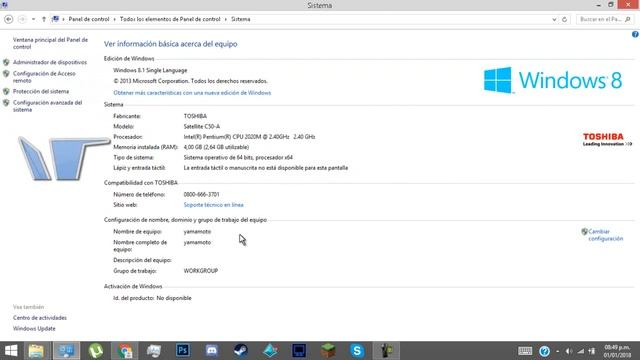Open 'Windows Update' link
Viewport: 640px width, 360px height.
coord(34,329)
